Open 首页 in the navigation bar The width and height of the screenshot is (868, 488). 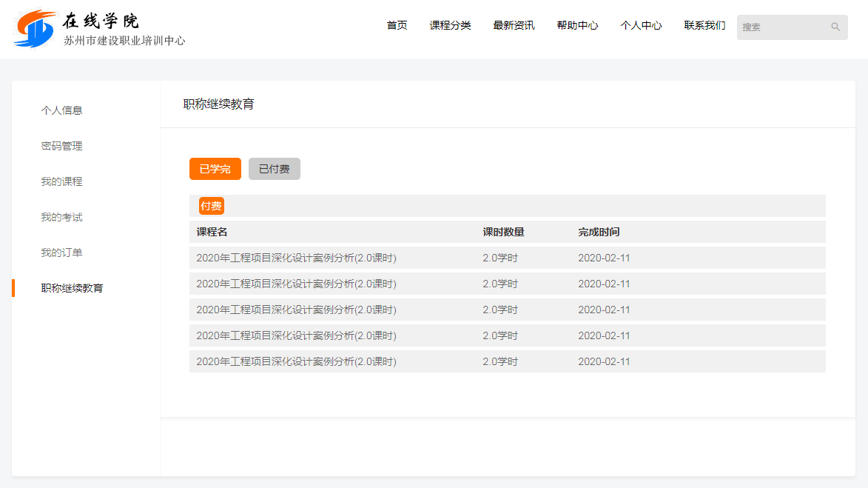tap(397, 26)
